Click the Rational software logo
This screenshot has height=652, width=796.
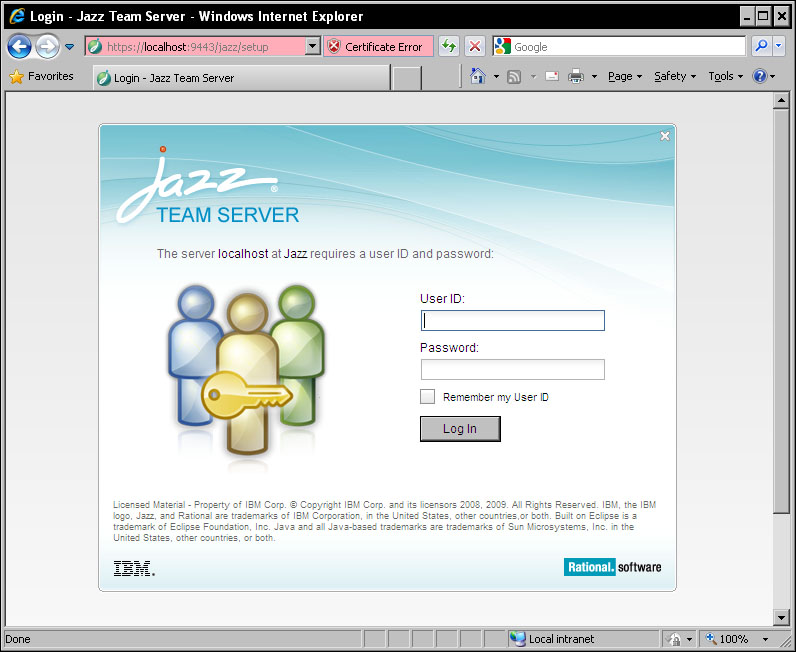612,567
